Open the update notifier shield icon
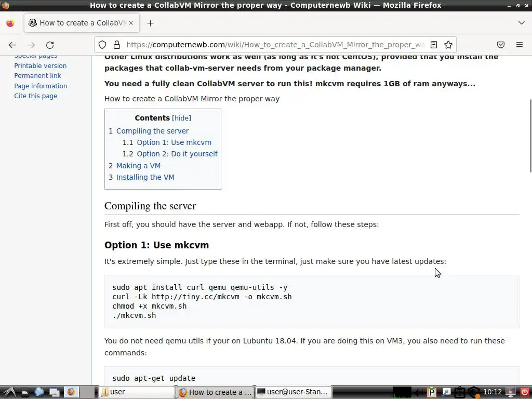The image size is (532, 399). tap(474, 392)
